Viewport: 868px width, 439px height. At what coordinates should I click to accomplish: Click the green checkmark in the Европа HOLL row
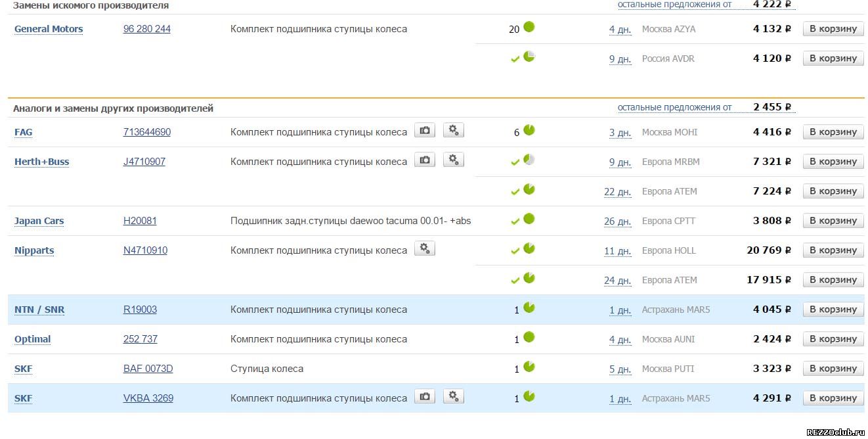click(x=515, y=251)
